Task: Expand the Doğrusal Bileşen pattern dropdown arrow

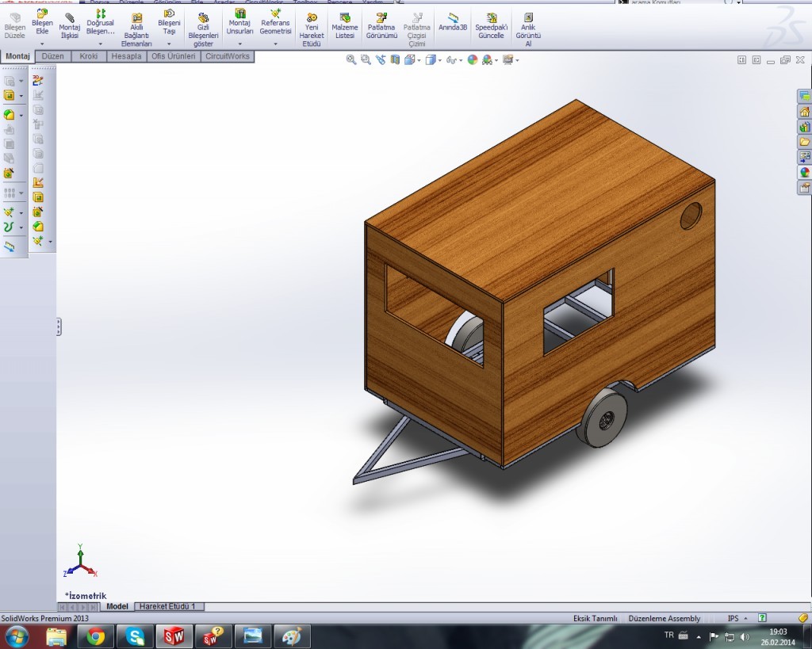Action: (101, 44)
